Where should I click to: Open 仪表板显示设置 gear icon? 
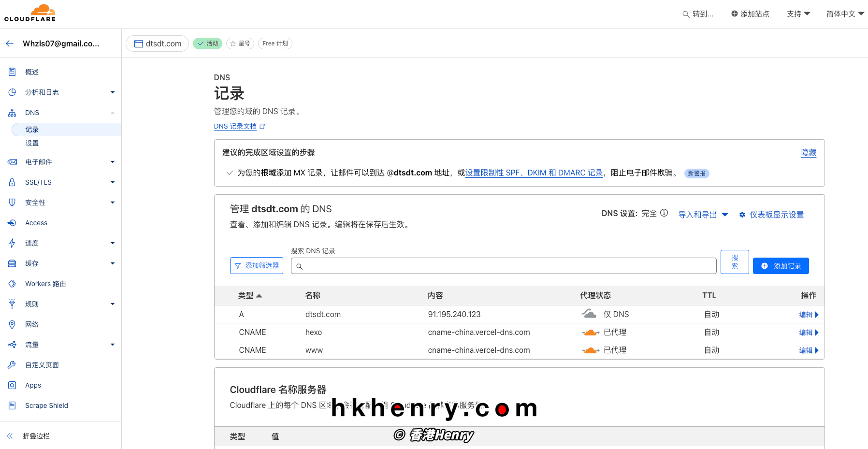(742, 215)
